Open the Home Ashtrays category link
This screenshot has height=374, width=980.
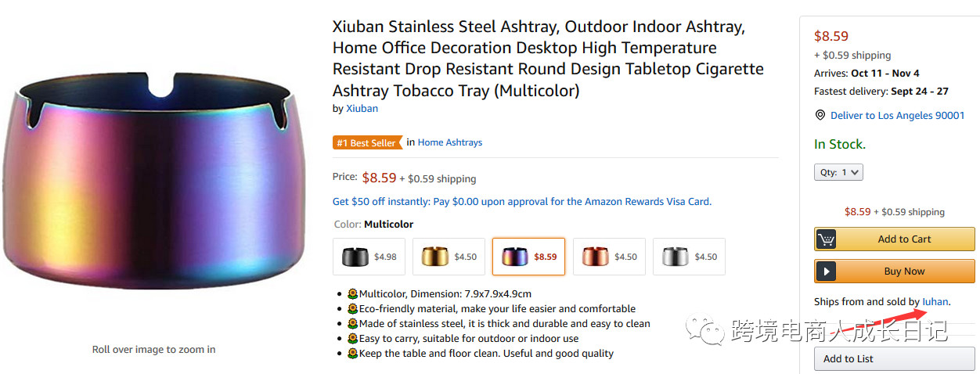point(449,142)
